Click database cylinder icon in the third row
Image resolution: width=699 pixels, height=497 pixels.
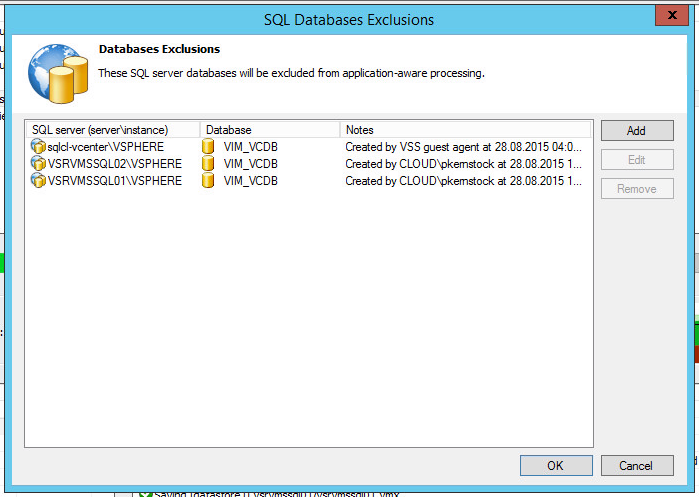208,180
